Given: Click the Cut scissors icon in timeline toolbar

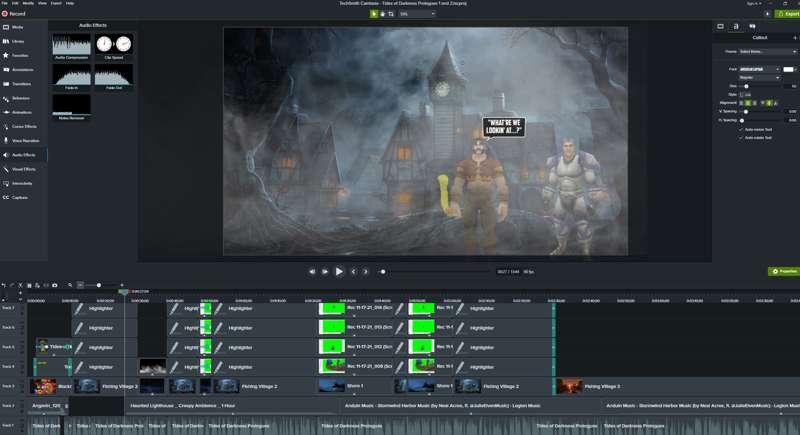Looking at the screenshot, I should 20,285.
